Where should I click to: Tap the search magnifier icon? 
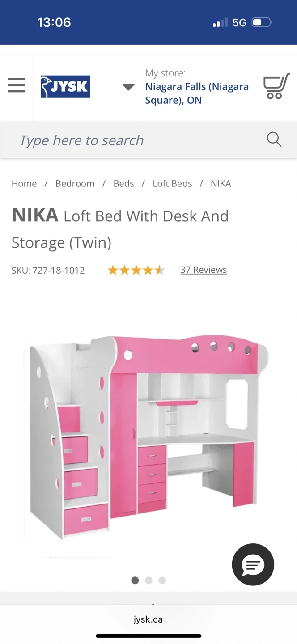pyautogui.click(x=274, y=140)
